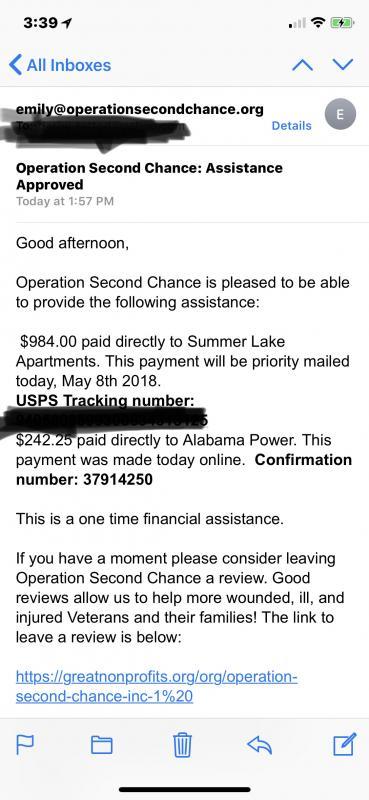
Task: Tap the reply arrow icon
Action: (259, 745)
